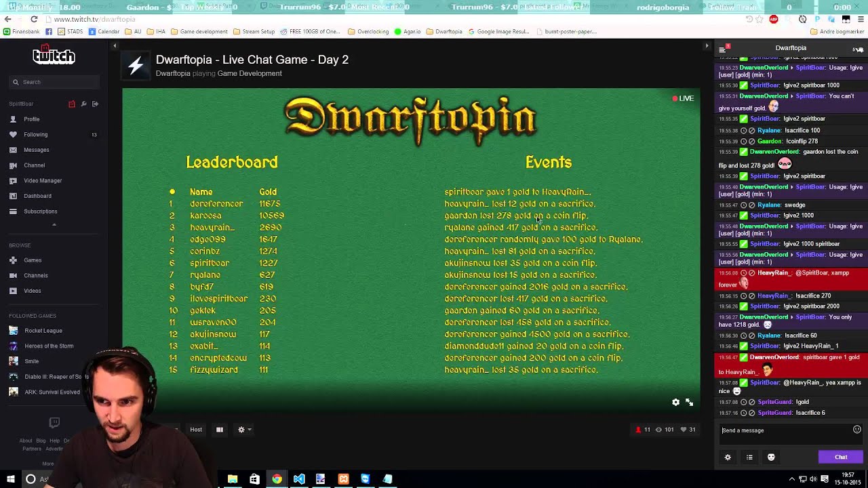This screenshot has height=488, width=868.
Task: Open followed game Smite
Action: click(x=32, y=361)
